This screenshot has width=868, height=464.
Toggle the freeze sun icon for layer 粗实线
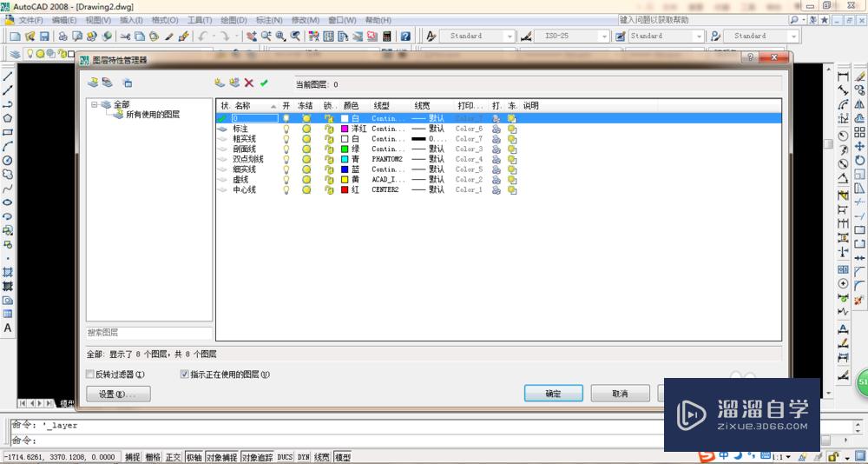pos(306,138)
